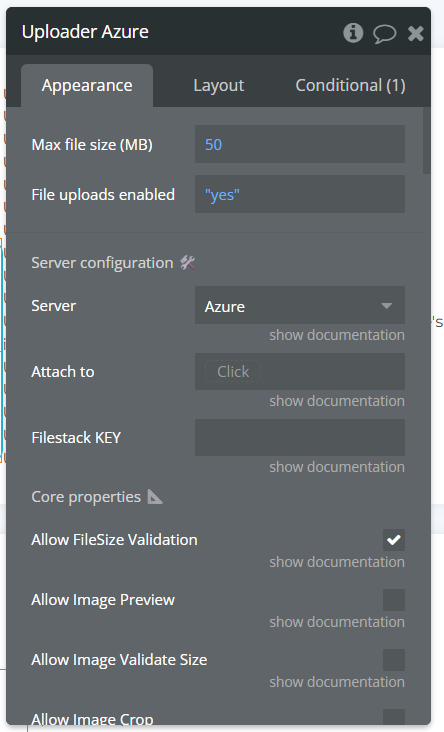The height and width of the screenshot is (732, 444).
Task: Switch to the Conditional (1) tab
Action: click(350, 85)
